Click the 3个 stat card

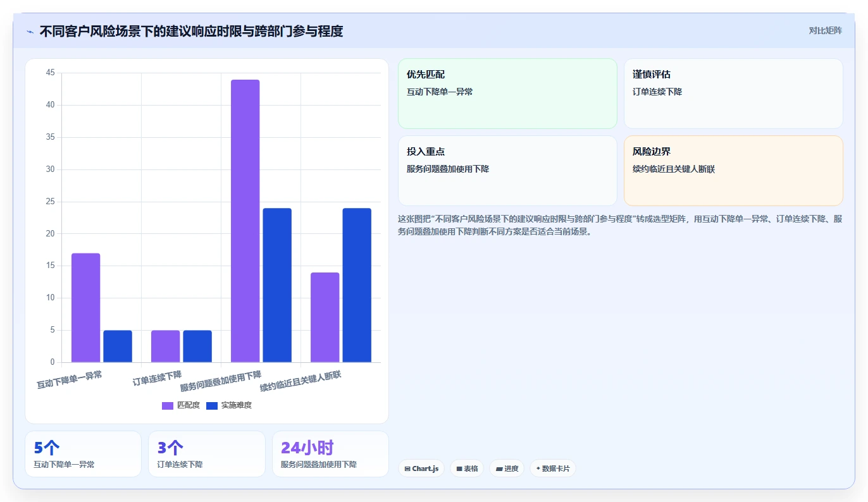(206, 454)
